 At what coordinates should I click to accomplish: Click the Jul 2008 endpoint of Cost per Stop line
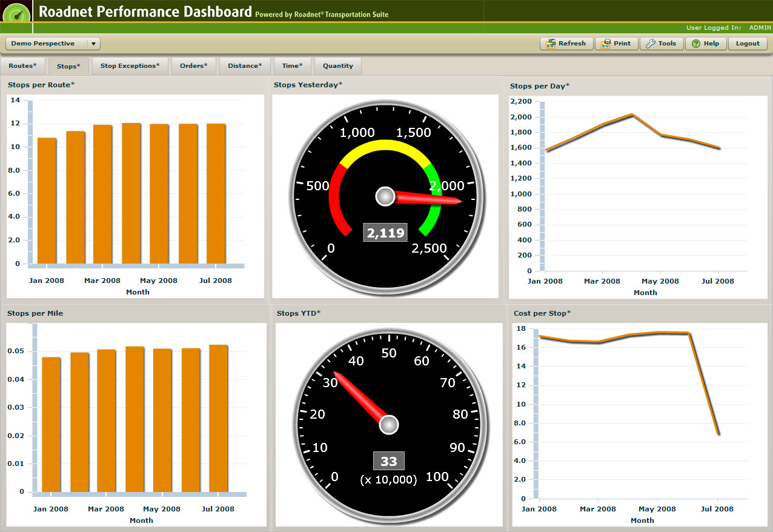click(718, 434)
